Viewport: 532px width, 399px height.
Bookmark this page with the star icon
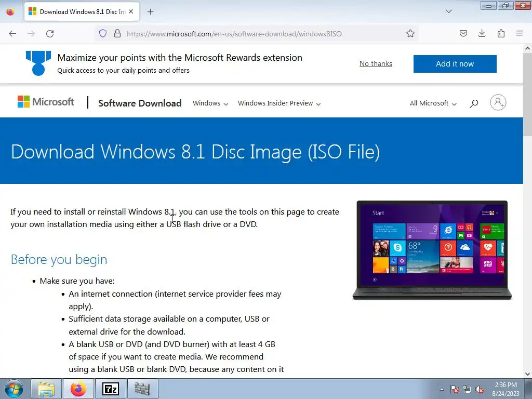pyautogui.click(x=410, y=33)
